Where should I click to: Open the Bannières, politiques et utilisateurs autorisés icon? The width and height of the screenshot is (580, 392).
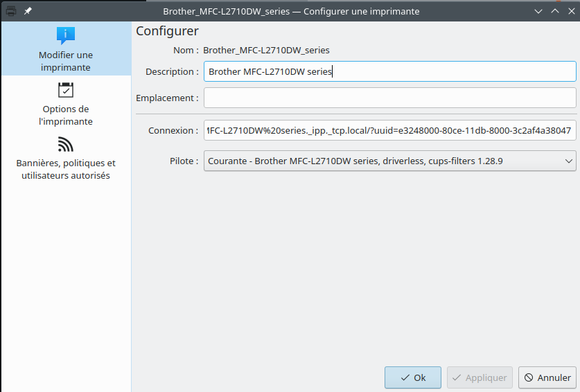(x=66, y=144)
